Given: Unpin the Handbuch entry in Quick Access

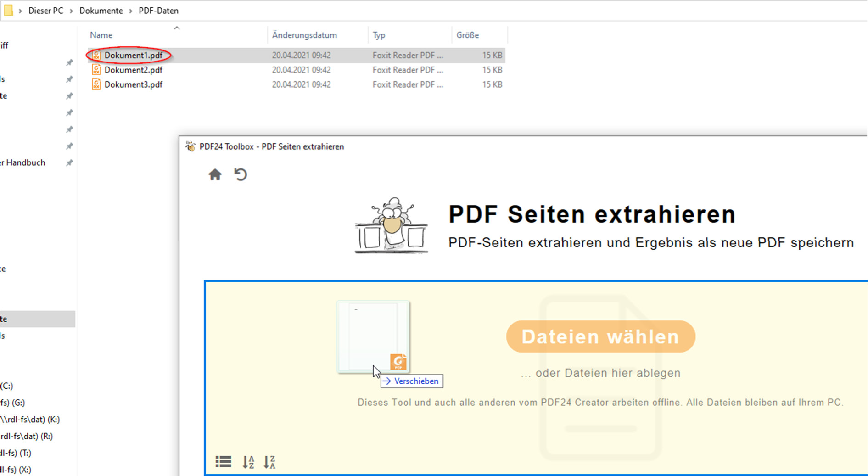Looking at the screenshot, I should click(69, 162).
